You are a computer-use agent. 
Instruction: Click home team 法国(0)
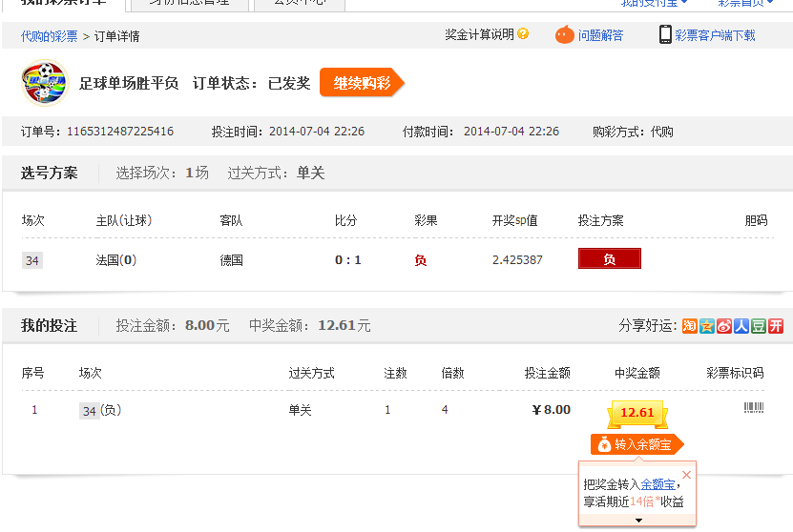click(116, 260)
